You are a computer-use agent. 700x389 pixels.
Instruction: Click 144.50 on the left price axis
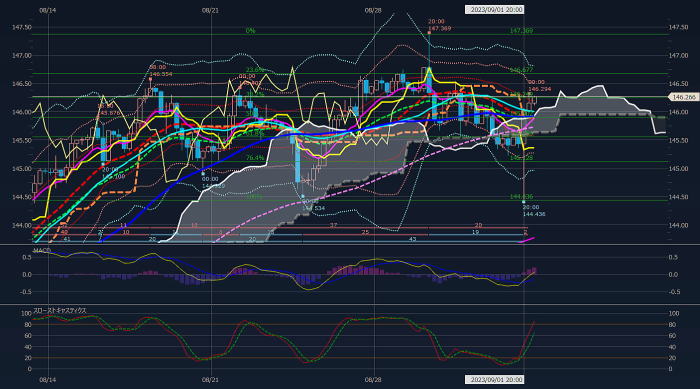click(x=22, y=197)
